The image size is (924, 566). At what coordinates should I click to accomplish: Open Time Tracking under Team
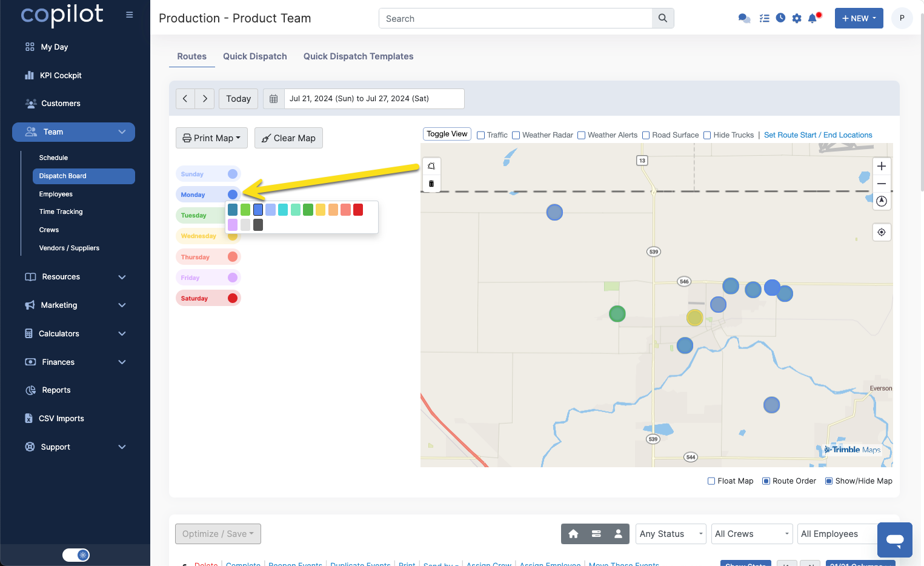[61, 211]
